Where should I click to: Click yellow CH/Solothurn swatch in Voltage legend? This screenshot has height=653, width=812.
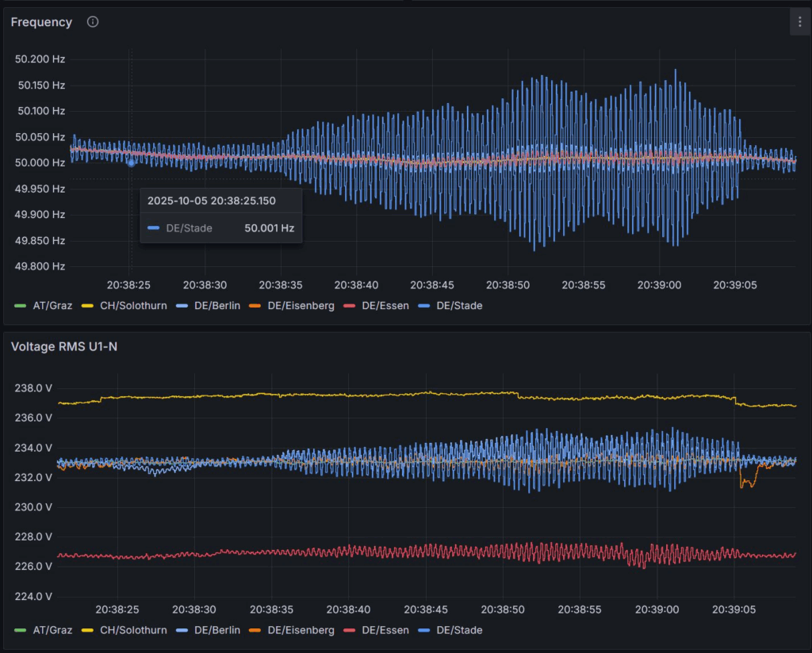coord(87,630)
